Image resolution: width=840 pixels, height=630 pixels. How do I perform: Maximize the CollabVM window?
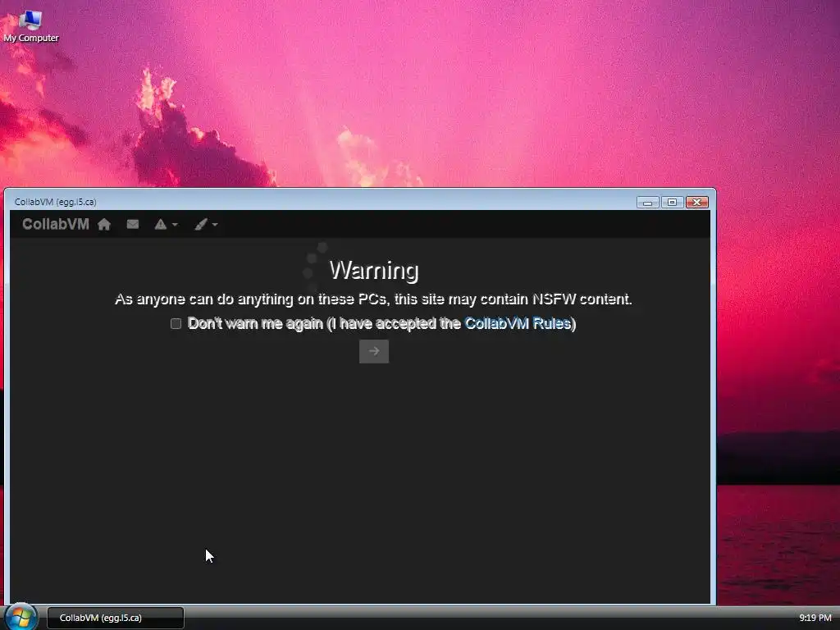(x=672, y=202)
